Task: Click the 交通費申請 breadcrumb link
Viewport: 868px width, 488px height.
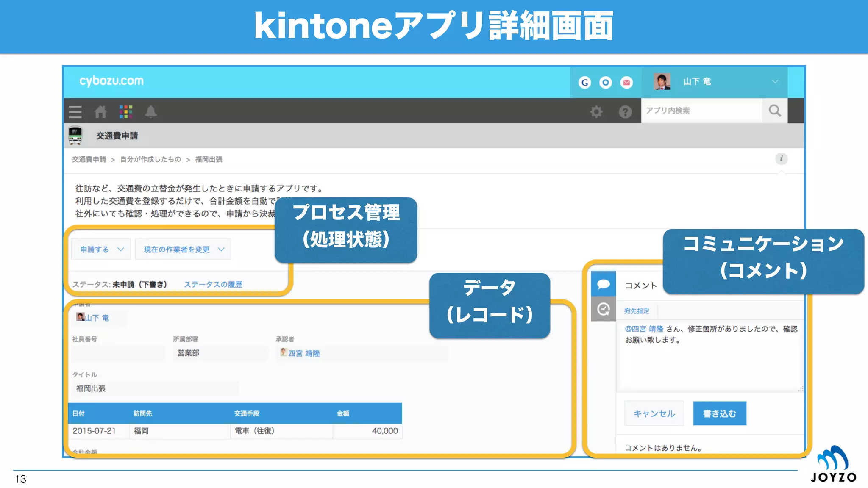Action: 89,159
